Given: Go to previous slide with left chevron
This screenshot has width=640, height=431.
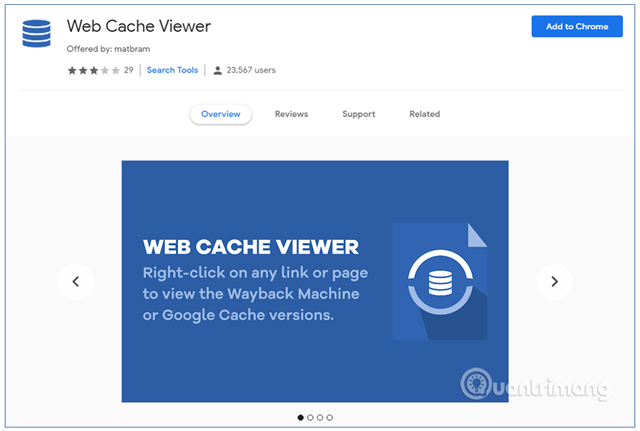Looking at the screenshot, I should coord(76,282).
